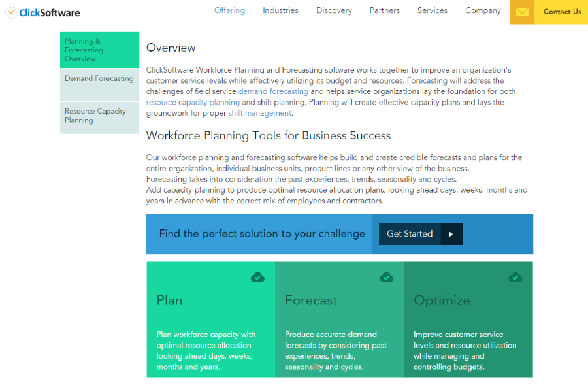Open the Discovery menu
This screenshot has width=588, height=392.
pyautogui.click(x=334, y=10)
